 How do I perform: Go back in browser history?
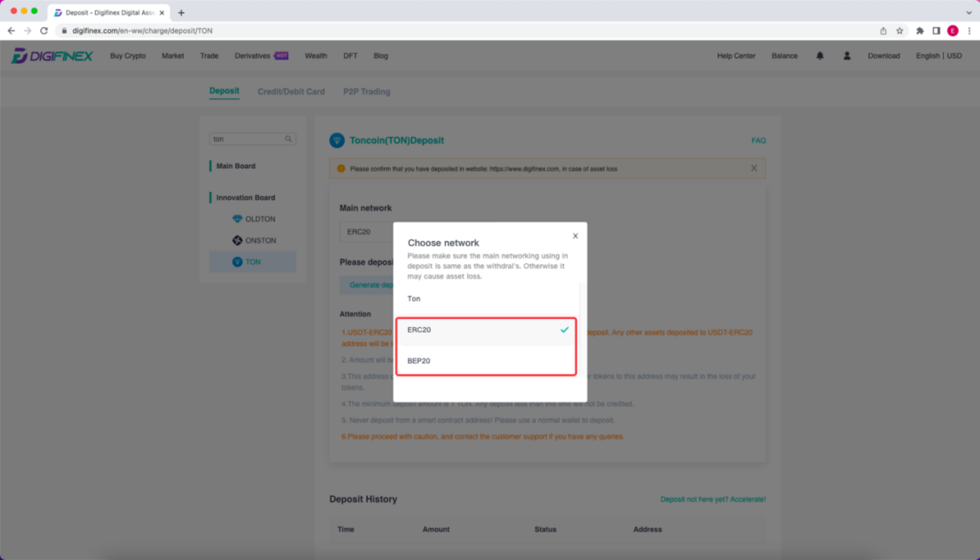pos(11,31)
